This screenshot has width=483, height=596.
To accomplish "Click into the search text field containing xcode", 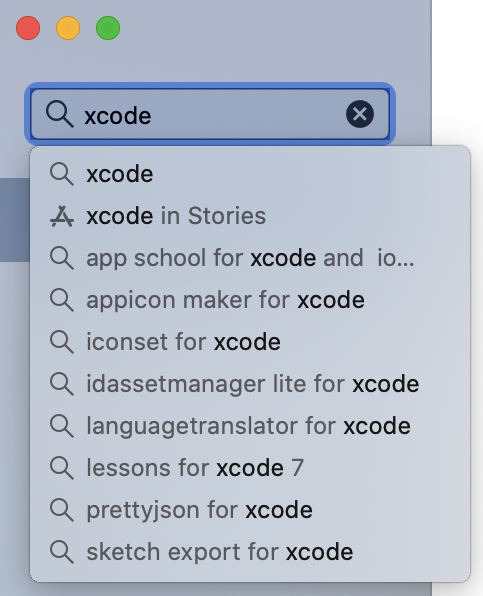I will (x=210, y=114).
